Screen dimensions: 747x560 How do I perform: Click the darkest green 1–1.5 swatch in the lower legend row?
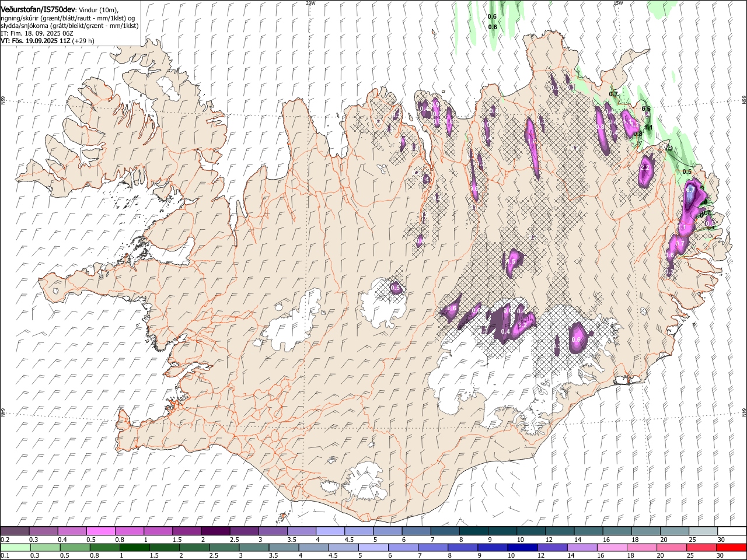pos(134,547)
